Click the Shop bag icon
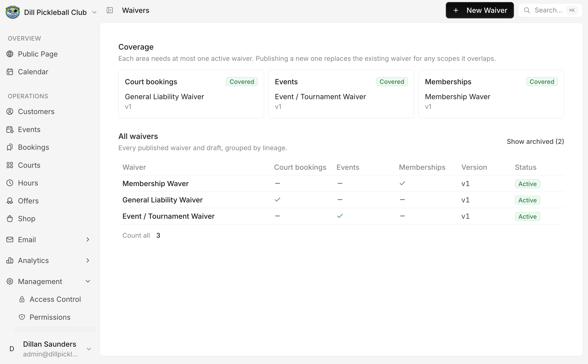Viewport: 588px width, 364px height. pyautogui.click(x=10, y=219)
